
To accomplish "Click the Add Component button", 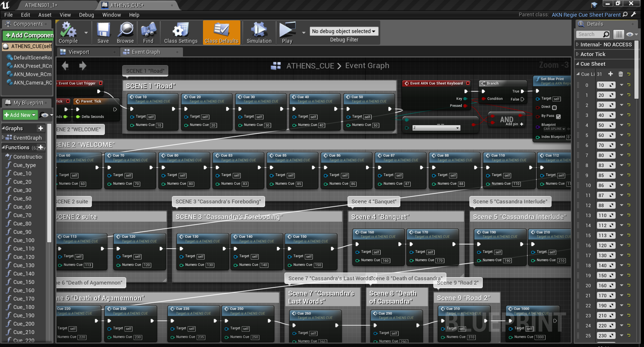I will pos(28,35).
